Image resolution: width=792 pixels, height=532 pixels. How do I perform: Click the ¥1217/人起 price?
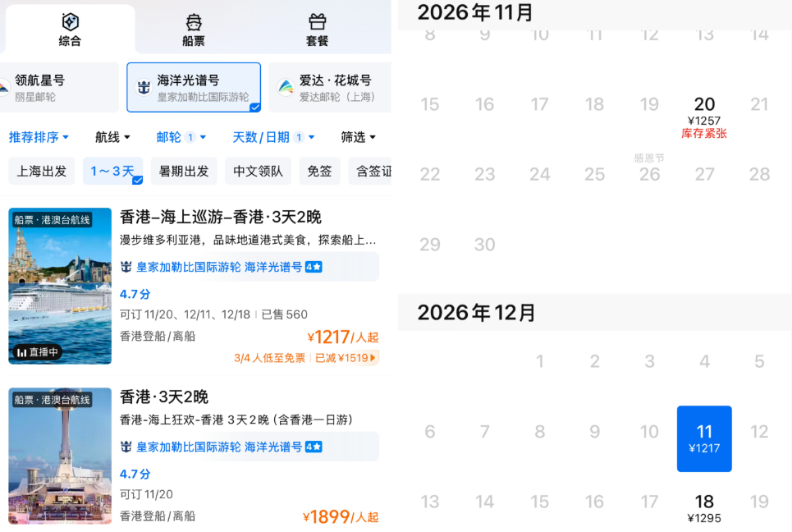[343, 337]
